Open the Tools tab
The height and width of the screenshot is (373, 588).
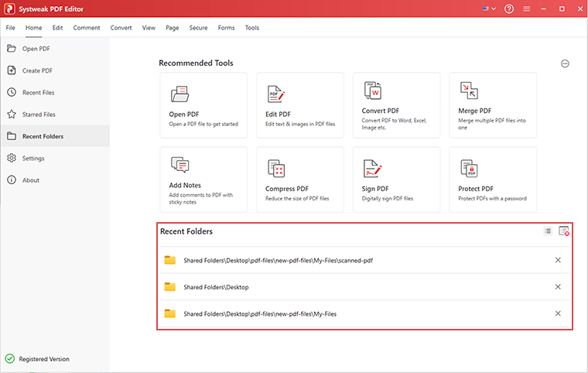pos(252,28)
